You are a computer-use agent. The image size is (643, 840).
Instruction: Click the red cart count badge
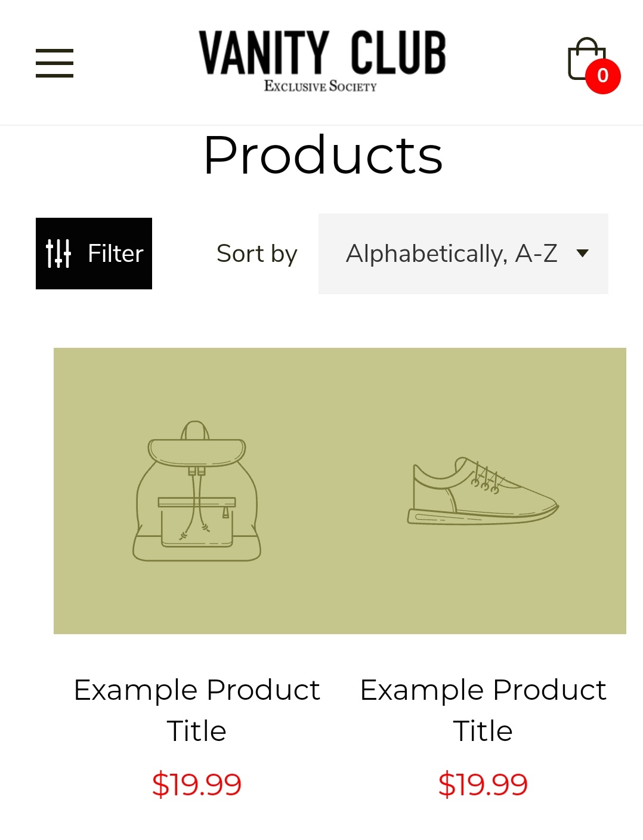[x=603, y=76]
